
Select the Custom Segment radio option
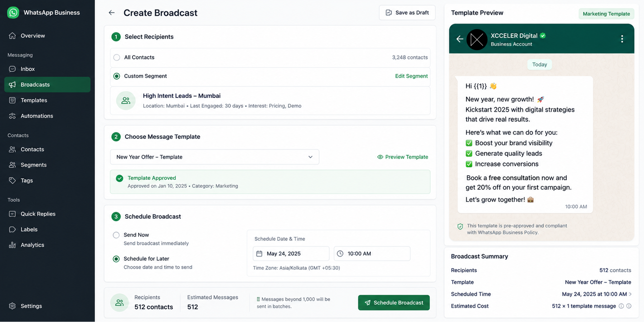(x=117, y=76)
